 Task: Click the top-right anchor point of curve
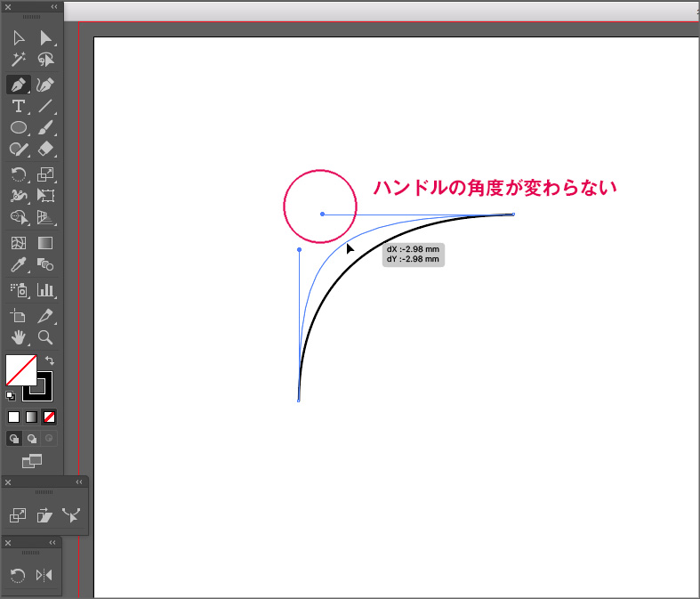click(x=513, y=215)
